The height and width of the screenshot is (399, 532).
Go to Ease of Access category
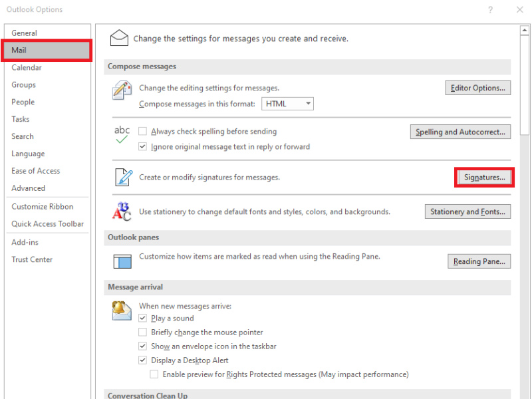47,171
